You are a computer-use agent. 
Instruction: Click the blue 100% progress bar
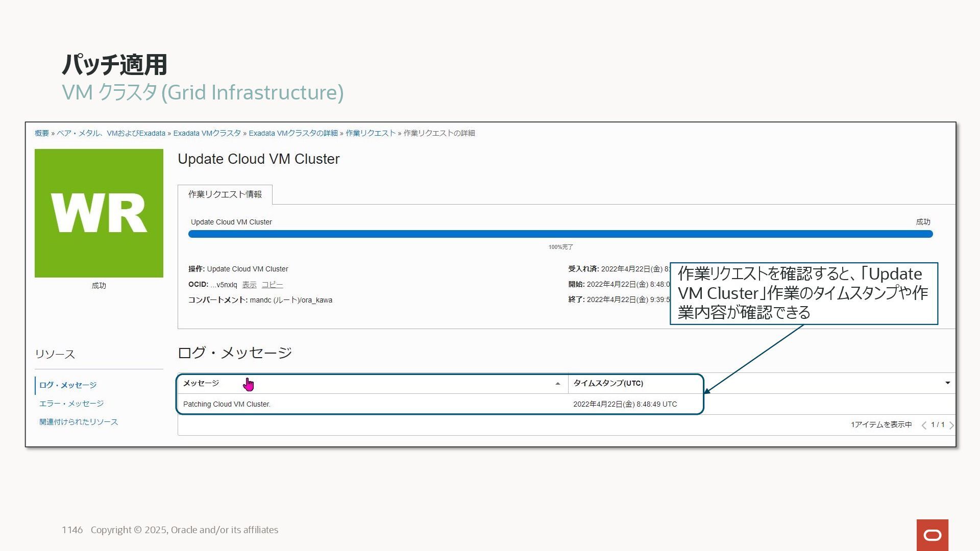click(560, 234)
